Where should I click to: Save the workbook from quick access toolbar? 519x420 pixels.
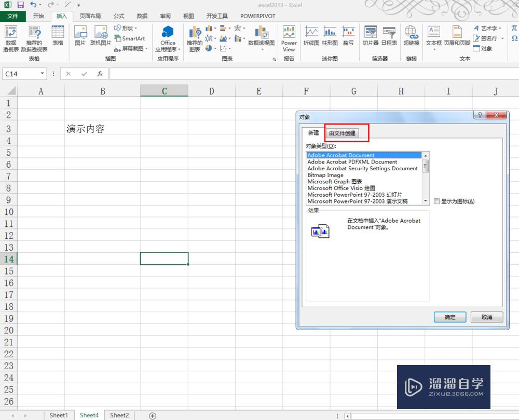click(x=21, y=5)
